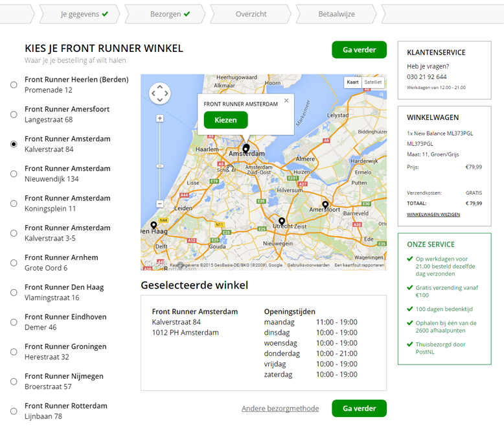Go to Betaalwijze checkout step
Image resolution: width=504 pixels, height=428 pixels.
click(336, 14)
